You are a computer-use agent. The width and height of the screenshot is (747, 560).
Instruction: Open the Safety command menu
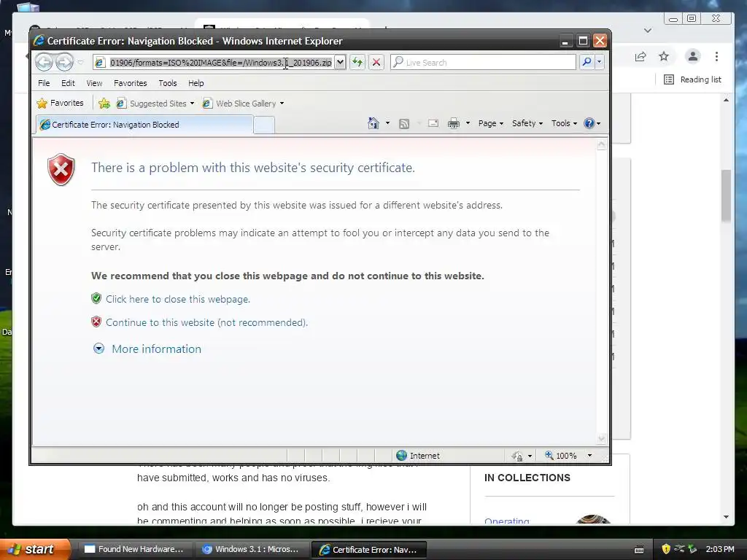(x=527, y=123)
